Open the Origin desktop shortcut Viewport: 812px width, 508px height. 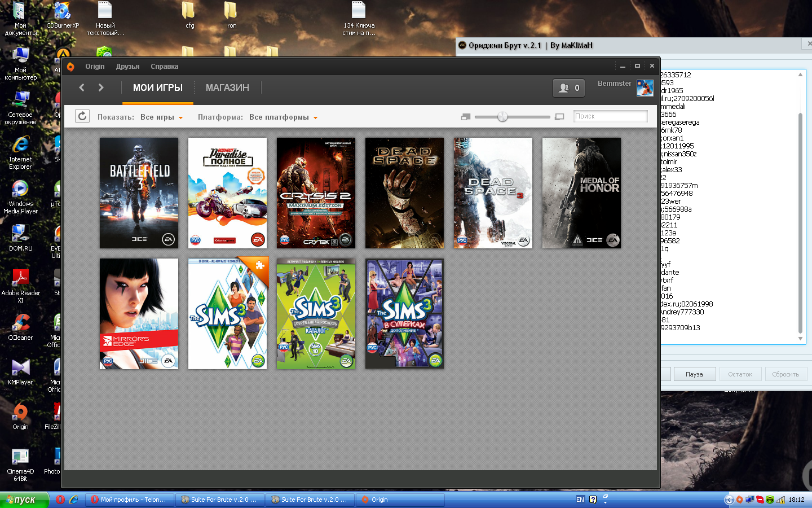pos(20,416)
